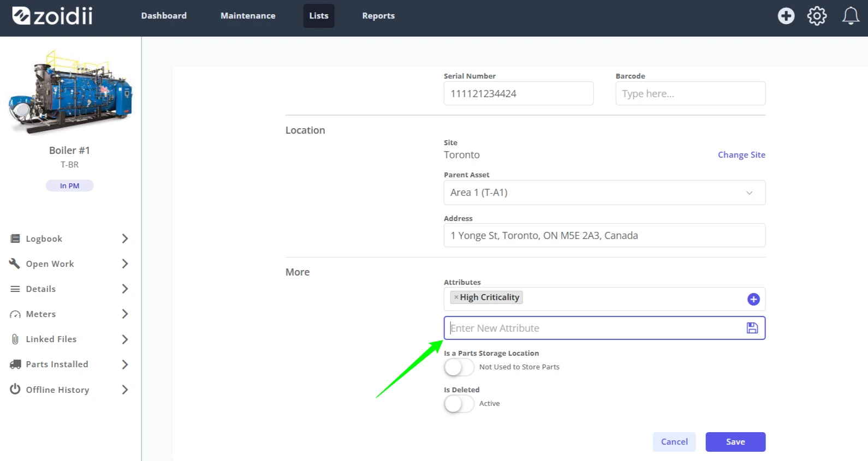Viewport: 868px width, 461px height.
Task: Click the Save button
Action: (735, 442)
